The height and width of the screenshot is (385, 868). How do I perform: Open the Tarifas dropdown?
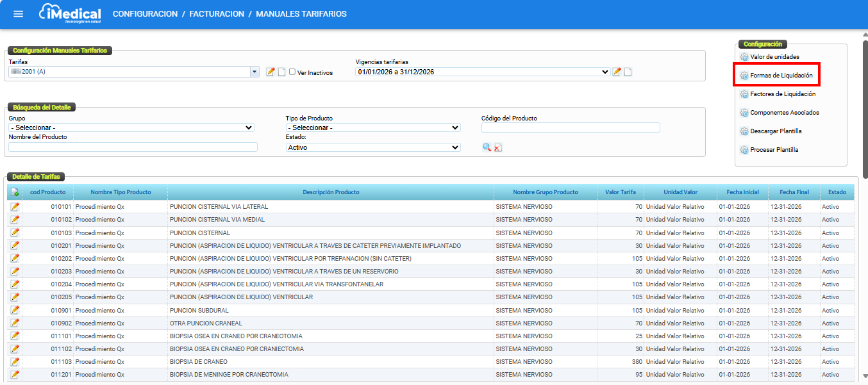(255, 72)
